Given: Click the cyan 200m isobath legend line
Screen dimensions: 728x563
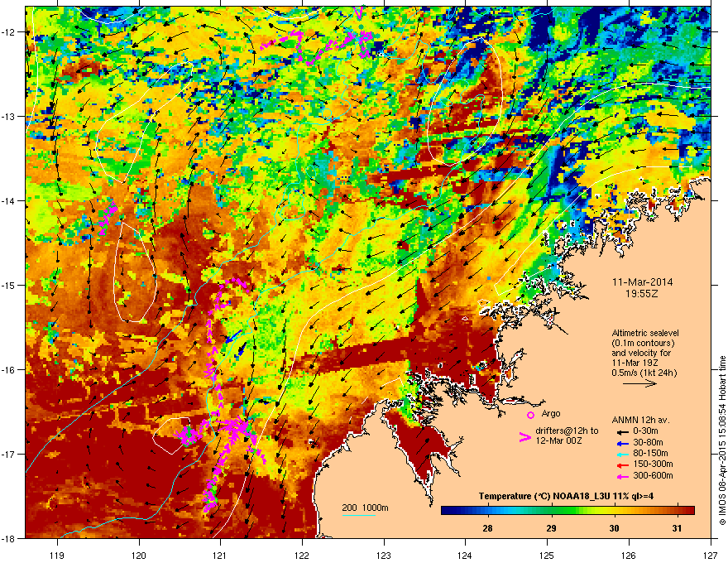Looking at the screenshot, I should click(x=359, y=515).
